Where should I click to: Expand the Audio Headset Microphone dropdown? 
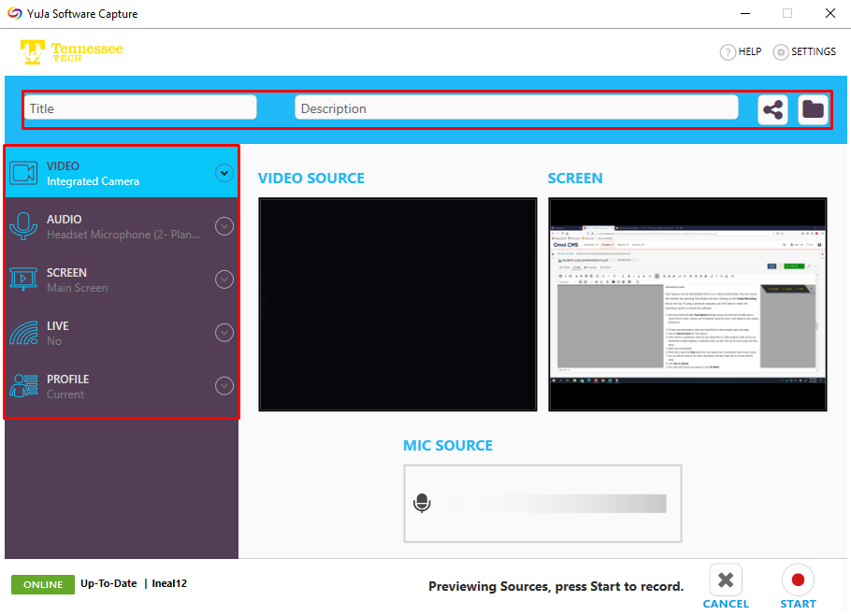pyautogui.click(x=224, y=226)
